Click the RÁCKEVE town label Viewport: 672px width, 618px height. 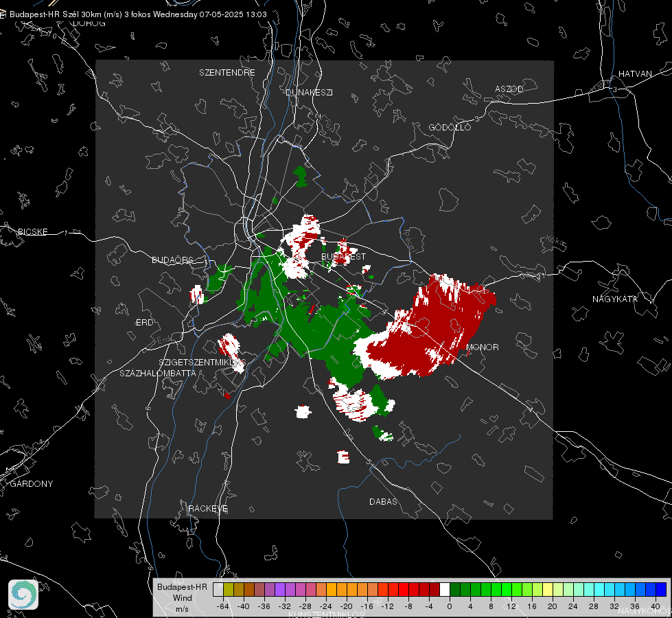tap(208, 508)
